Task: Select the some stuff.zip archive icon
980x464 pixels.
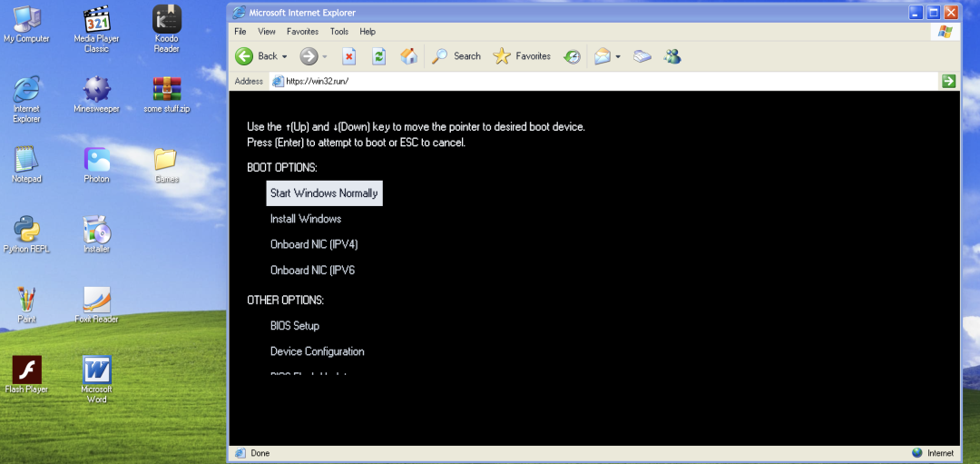Action: (166, 94)
